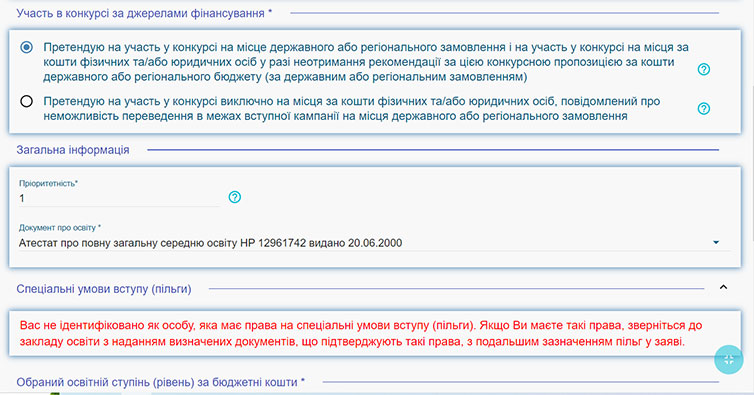Click the Пріоритетність input field

coord(119,198)
